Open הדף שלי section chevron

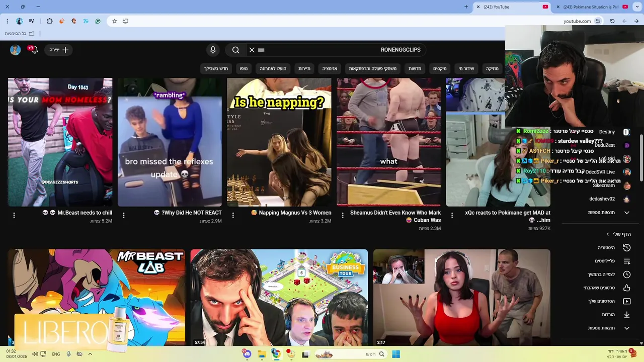tap(607, 234)
